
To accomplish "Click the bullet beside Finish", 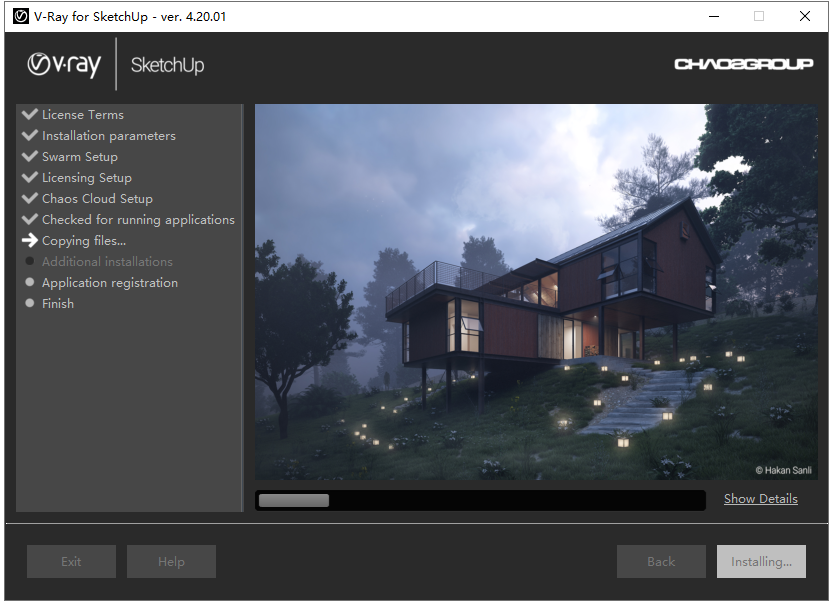I will pos(30,303).
